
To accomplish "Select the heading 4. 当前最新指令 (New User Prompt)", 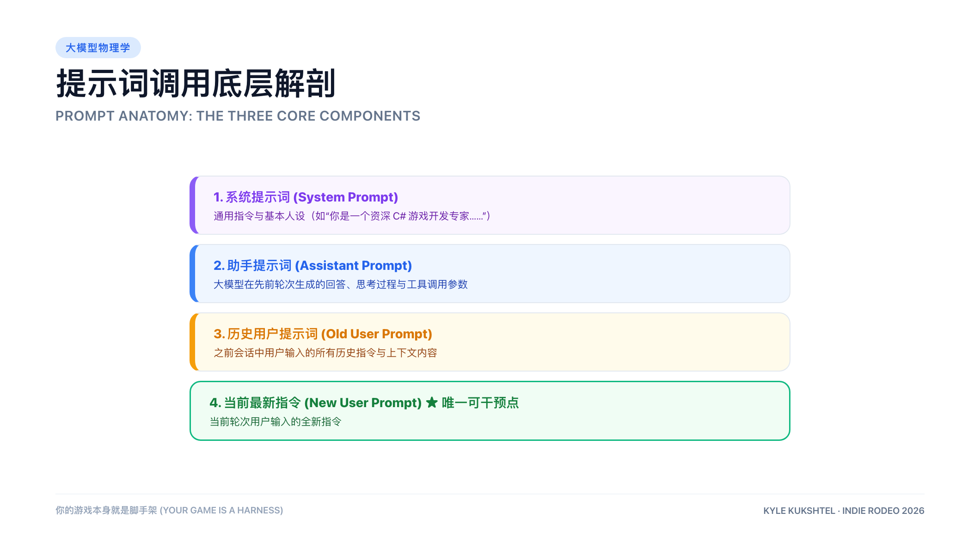I will pyautogui.click(x=315, y=403).
